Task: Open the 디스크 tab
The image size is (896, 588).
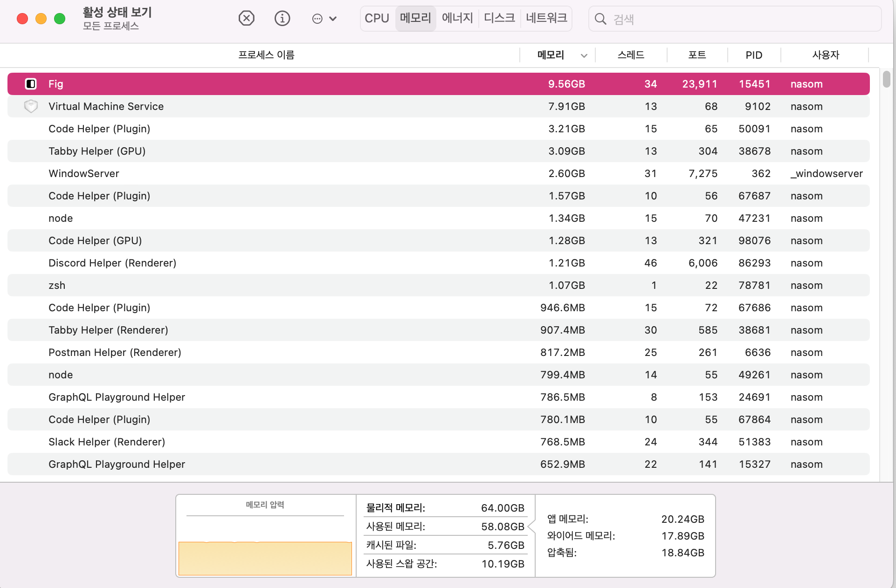Action: 499,18
